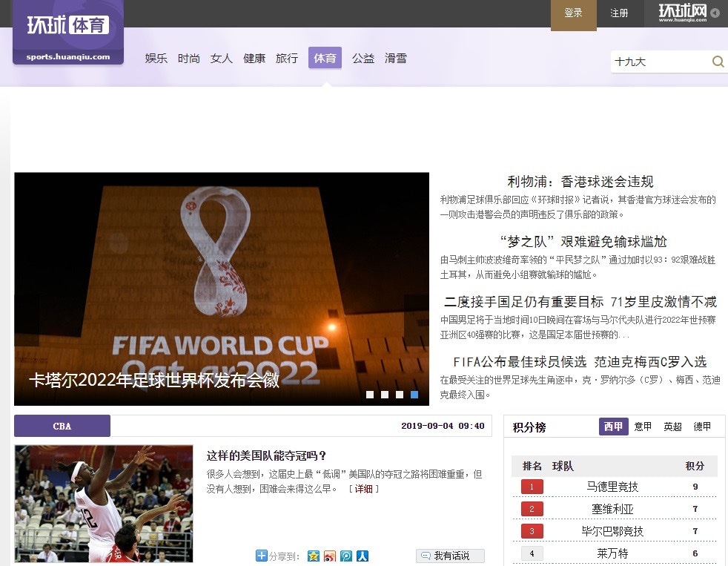Switch standings to 意甲 tab

tap(643, 427)
